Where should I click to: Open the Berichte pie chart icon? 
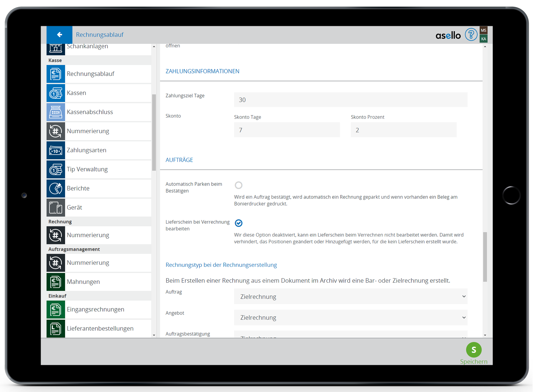point(56,188)
